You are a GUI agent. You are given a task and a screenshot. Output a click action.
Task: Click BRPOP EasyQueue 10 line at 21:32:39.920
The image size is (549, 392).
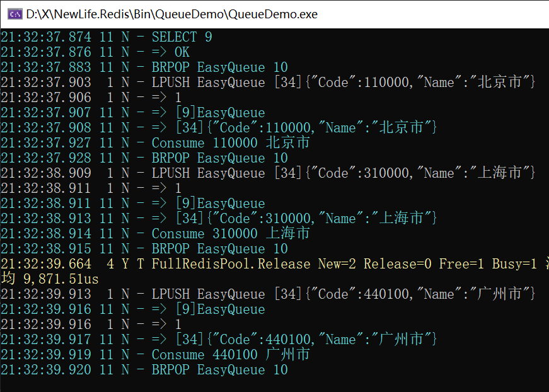(144, 369)
